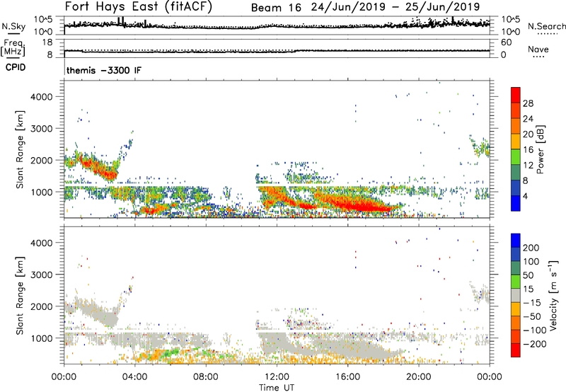Screen dimensions: 566x392
Task: Click the 'Slant Range [km]' label of velocity panel
Action: 20,296
